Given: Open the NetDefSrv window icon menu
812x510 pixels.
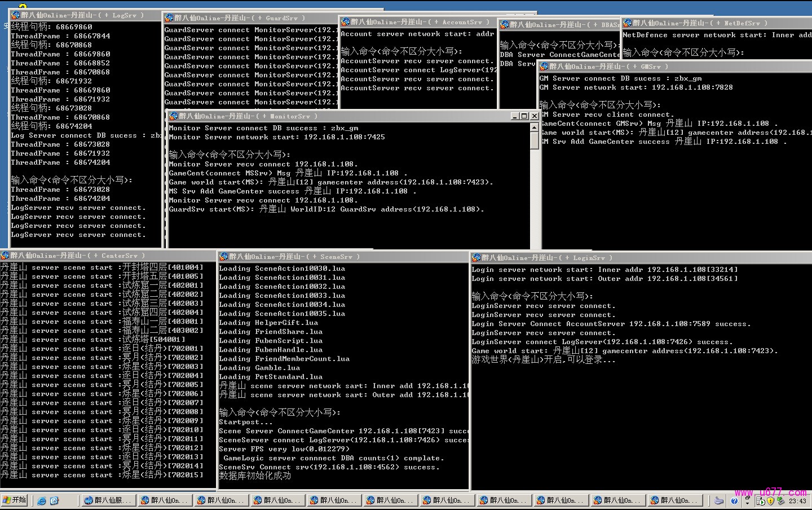Looking at the screenshot, I should pos(627,23).
